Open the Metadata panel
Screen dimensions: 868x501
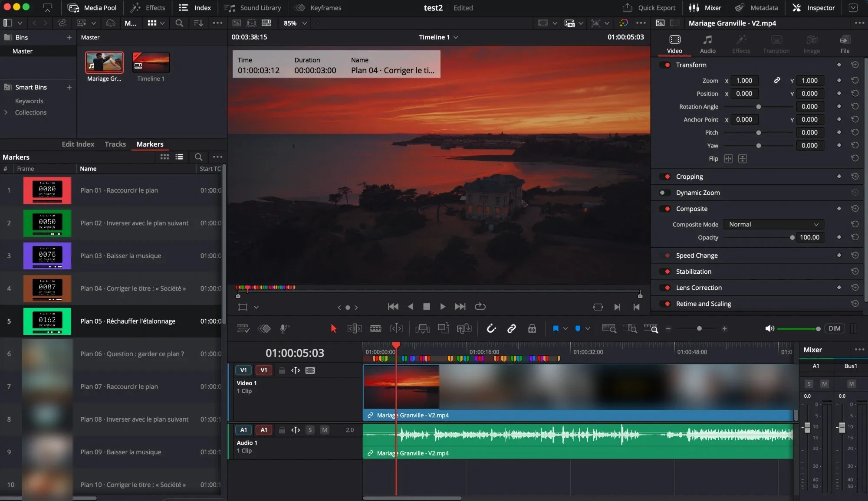click(756, 8)
